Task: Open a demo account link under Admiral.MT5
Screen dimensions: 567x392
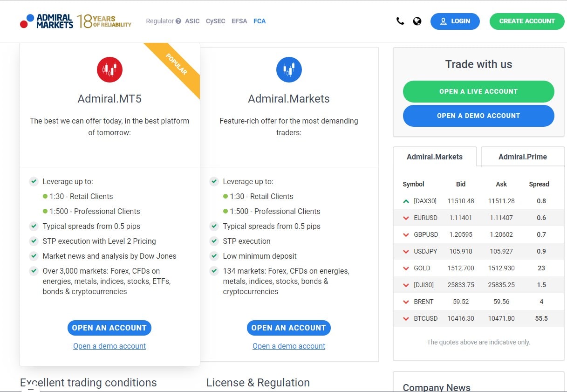Action: click(109, 346)
